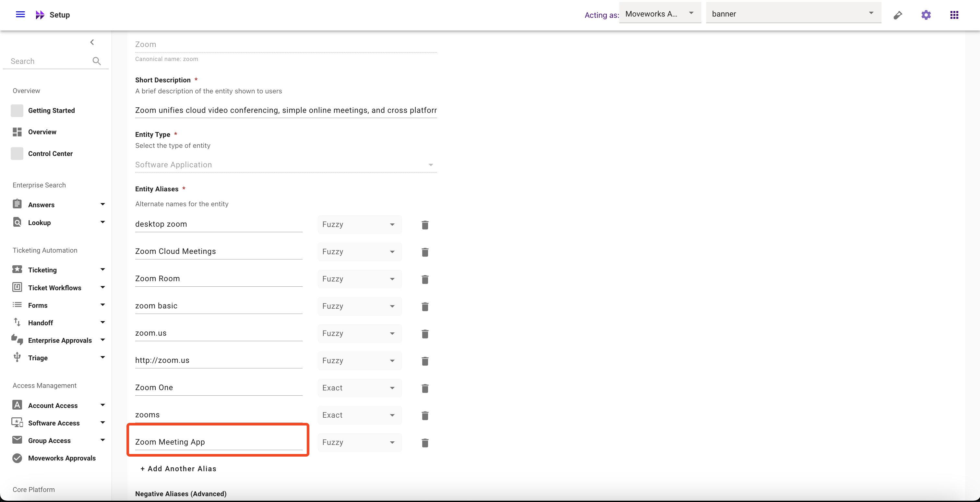Screen dimensions: 980x502
Task: Open the apps grid launcher
Action: coord(954,15)
